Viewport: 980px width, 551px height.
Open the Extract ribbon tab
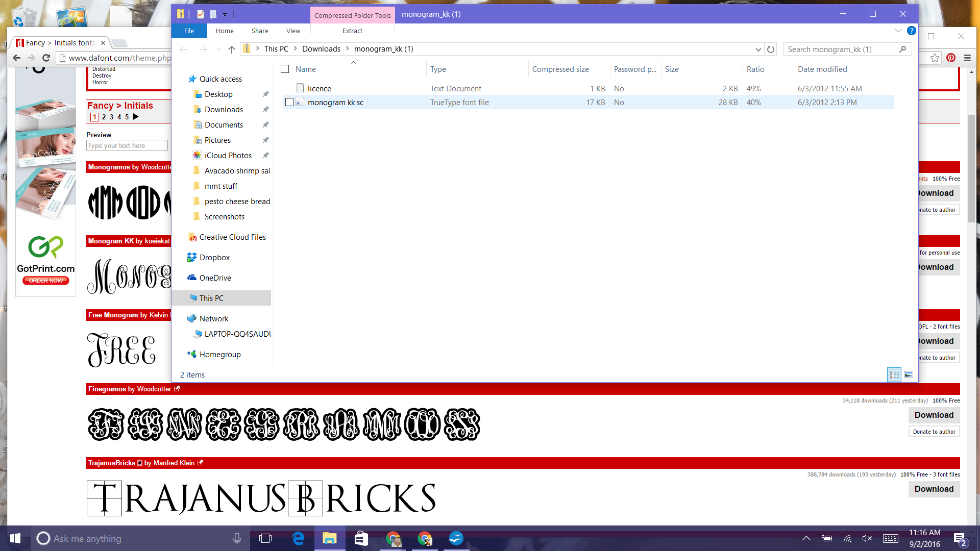[352, 31]
